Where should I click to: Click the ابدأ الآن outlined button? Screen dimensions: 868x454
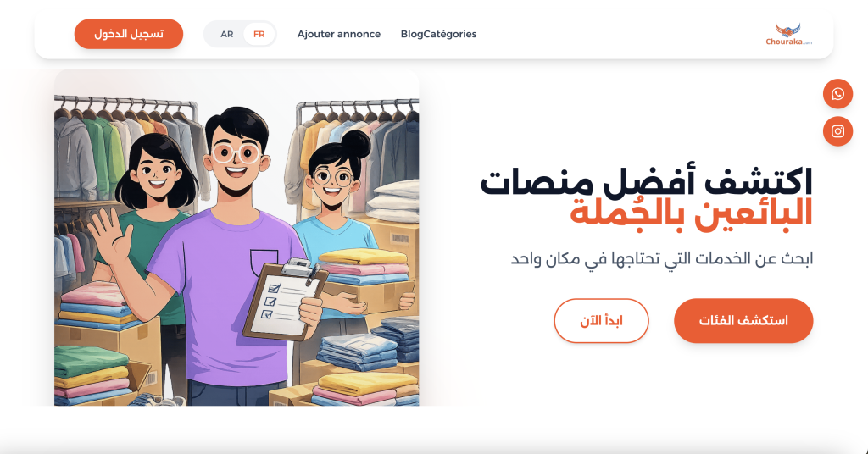[601, 321]
